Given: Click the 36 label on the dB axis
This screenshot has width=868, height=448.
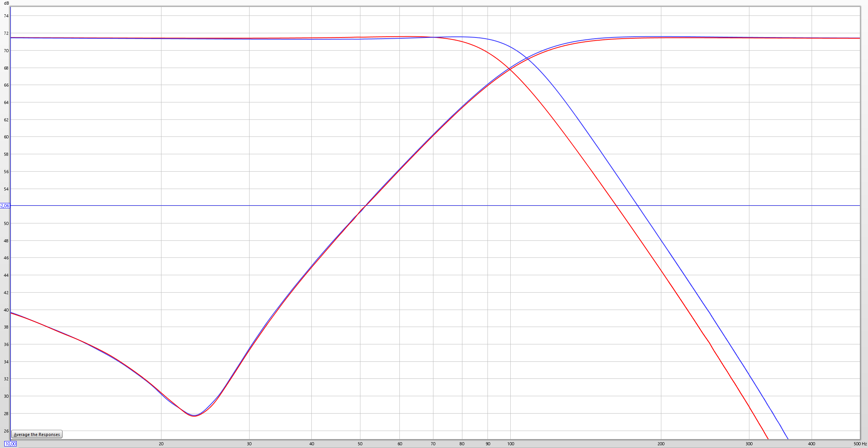Looking at the screenshot, I should [x=6, y=344].
